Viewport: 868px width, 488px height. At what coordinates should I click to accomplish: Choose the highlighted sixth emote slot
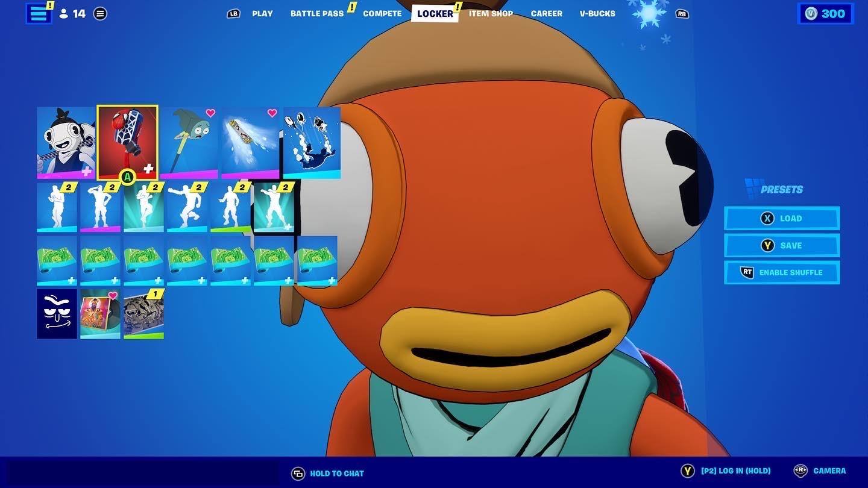[274, 208]
